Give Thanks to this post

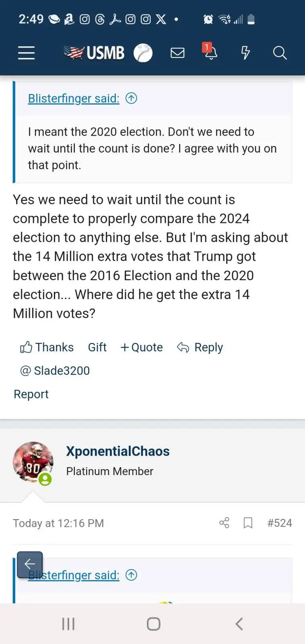point(47,347)
